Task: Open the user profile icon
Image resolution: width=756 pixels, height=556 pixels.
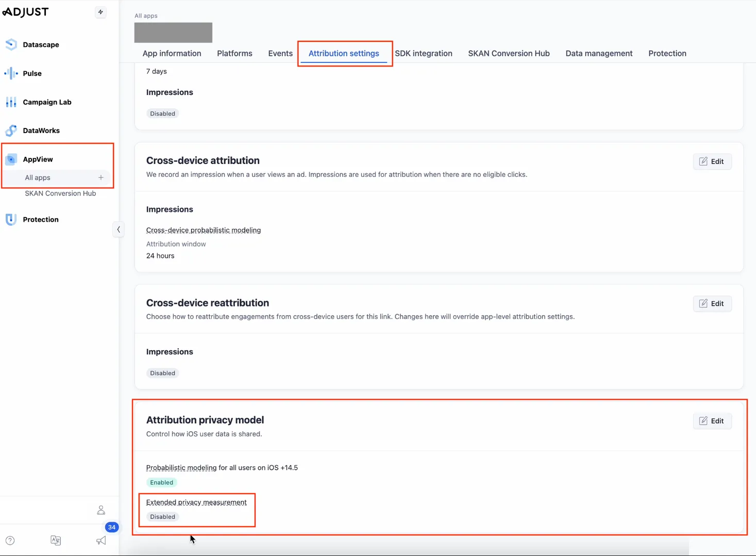Action: pyautogui.click(x=101, y=510)
